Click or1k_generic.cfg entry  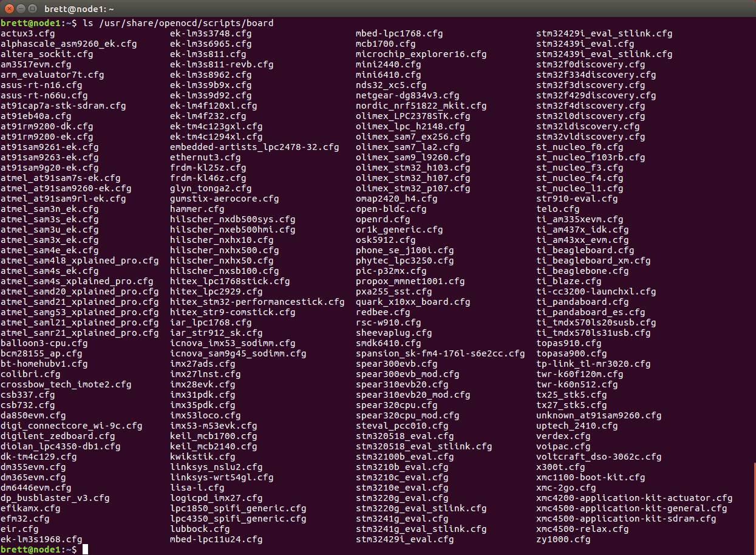[x=399, y=230]
